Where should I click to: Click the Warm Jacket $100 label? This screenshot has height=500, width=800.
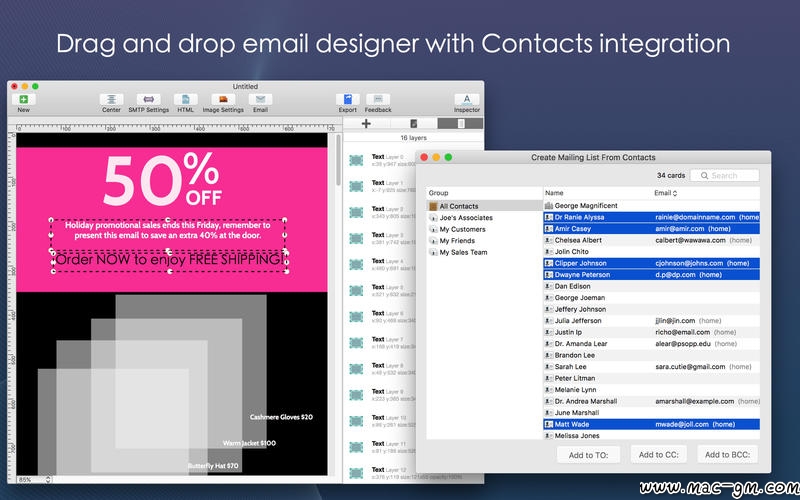pos(249,443)
